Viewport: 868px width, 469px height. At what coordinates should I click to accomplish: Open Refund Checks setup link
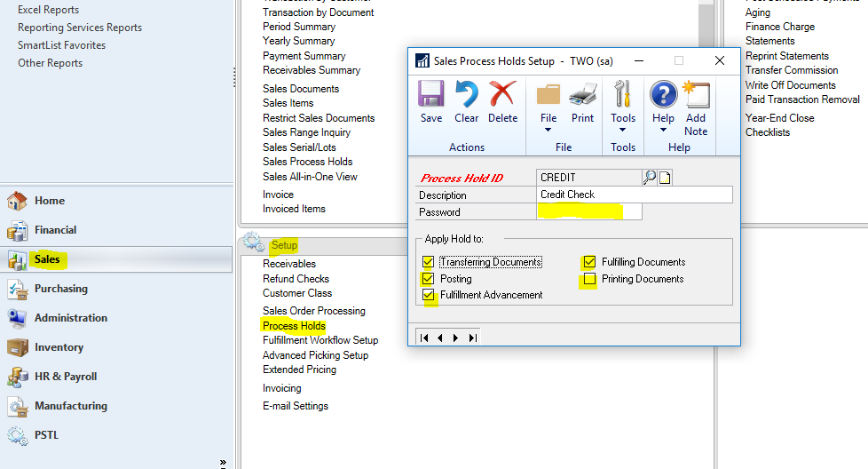tap(296, 279)
